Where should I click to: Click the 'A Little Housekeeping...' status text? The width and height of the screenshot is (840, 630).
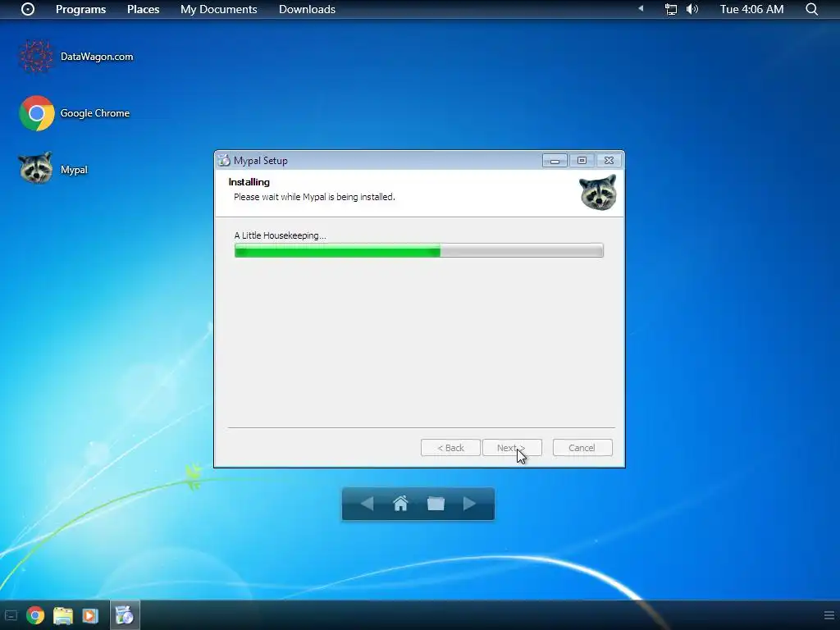tap(281, 235)
